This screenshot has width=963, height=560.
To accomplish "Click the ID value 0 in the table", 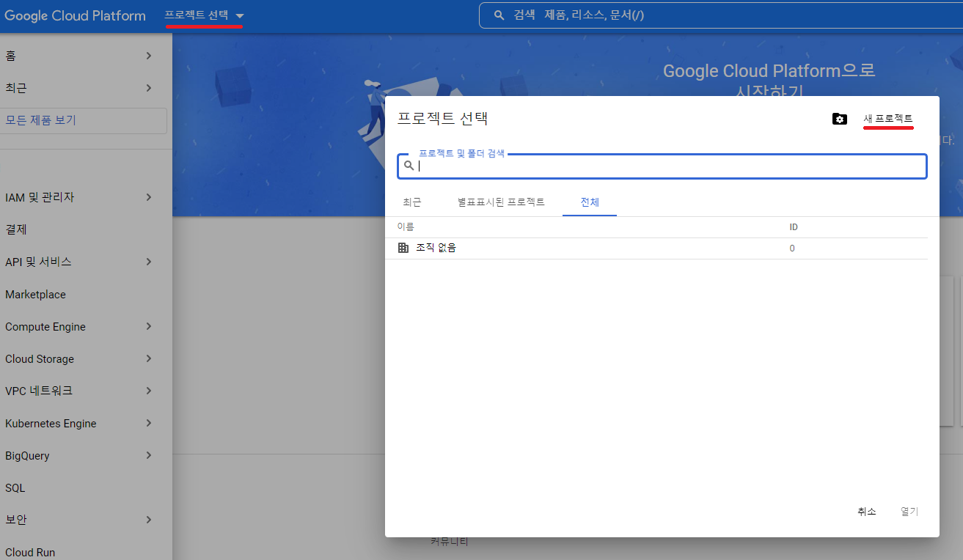I will (792, 248).
